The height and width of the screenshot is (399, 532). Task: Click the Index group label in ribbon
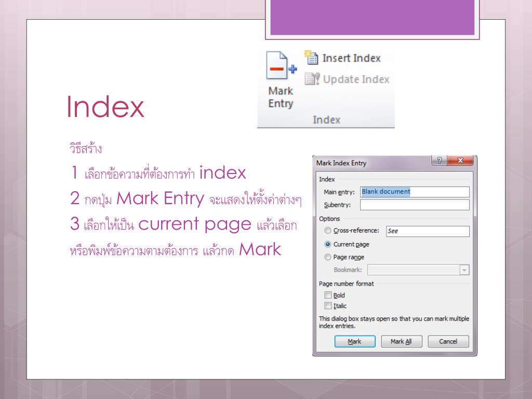pyautogui.click(x=326, y=120)
